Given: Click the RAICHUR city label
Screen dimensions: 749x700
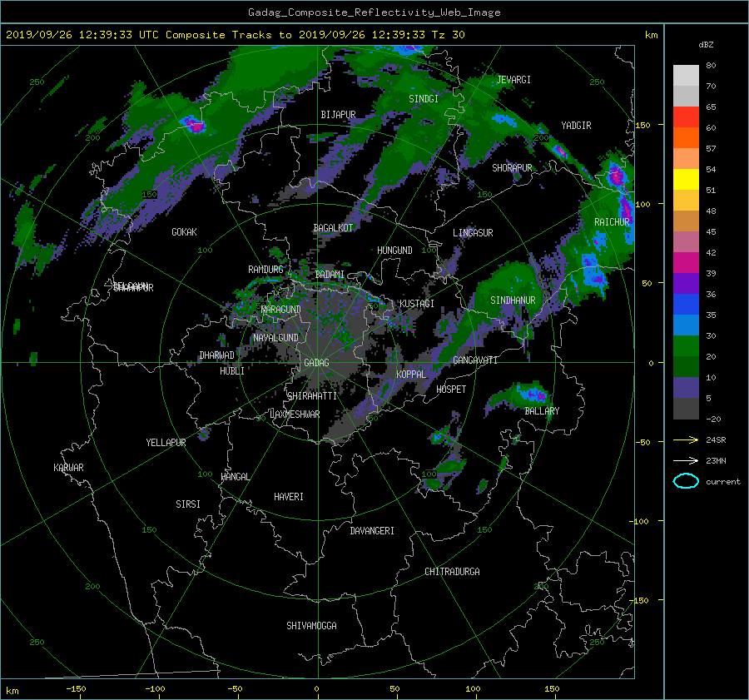Looking at the screenshot, I should point(612,222).
